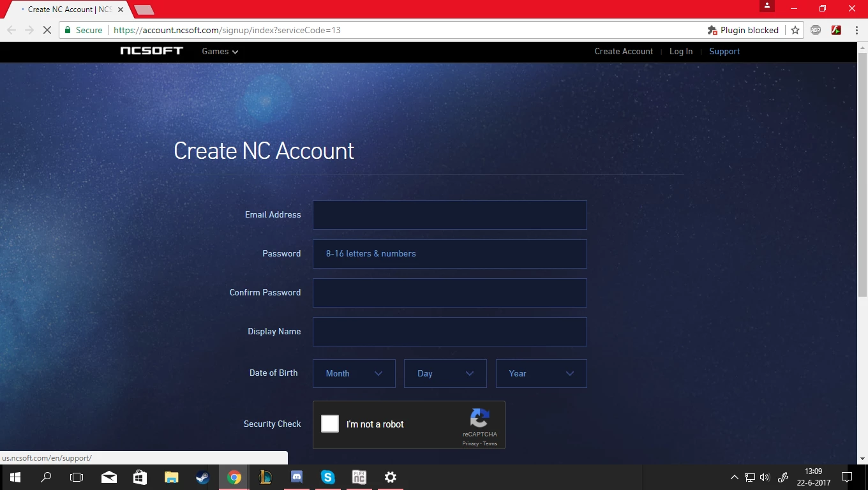Screen dimensions: 868x490
Task: Click into the Password field
Action: (449, 254)
